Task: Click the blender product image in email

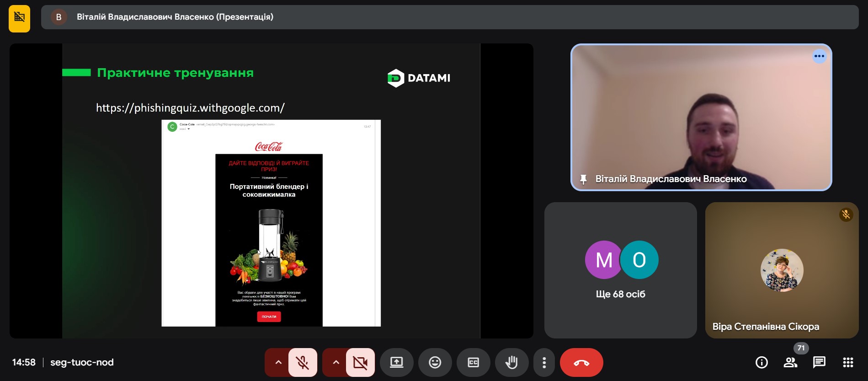Action: (x=269, y=246)
